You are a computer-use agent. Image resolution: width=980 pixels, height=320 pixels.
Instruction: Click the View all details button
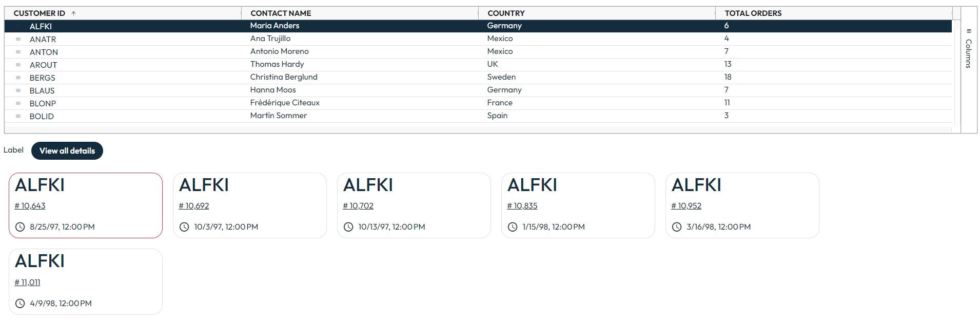pyautogui.click(x=67, y=151)
